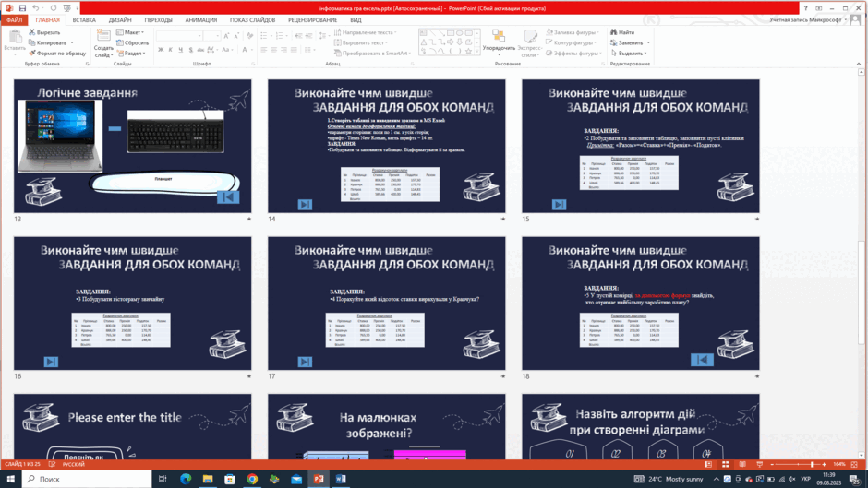Toggle numbered list
The width and height of the screenshot is (868, 488).
(280, 36)
